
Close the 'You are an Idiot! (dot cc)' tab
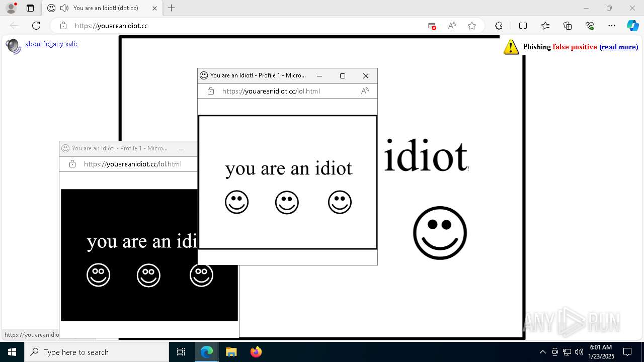pyautogui.click(x=154, y=8)
